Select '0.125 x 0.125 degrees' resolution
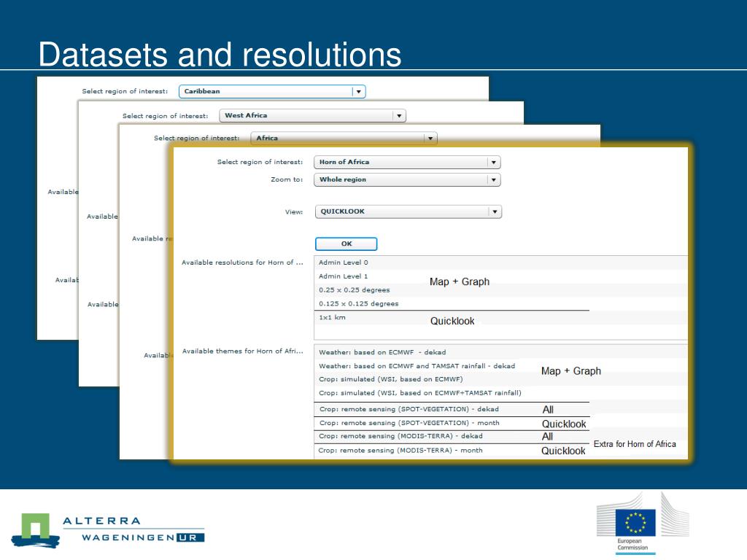The width and height of the screenshot is (747, 560). (x=500, y=304)
